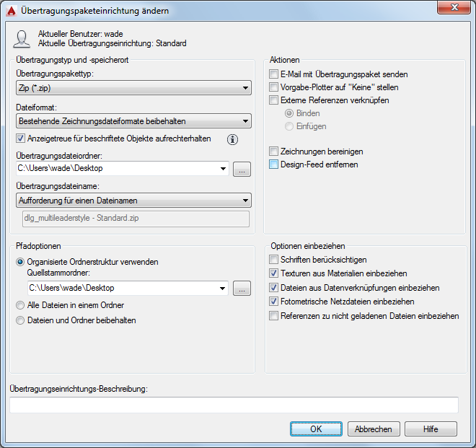Click the Übertragungseinrichtungs-Beschreibung text field
Viewport: 476px width, 448px height.
(234, 405)
